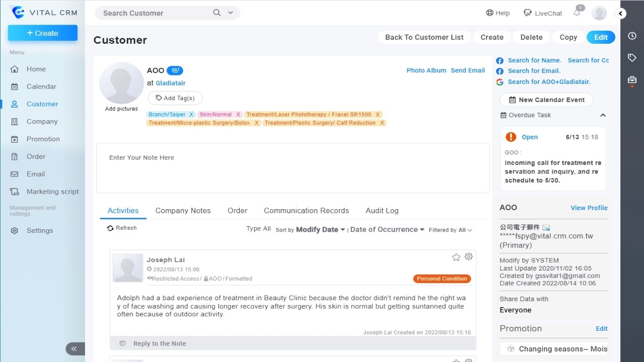
Task: Open the Type All filter
Action: [258, 229]
